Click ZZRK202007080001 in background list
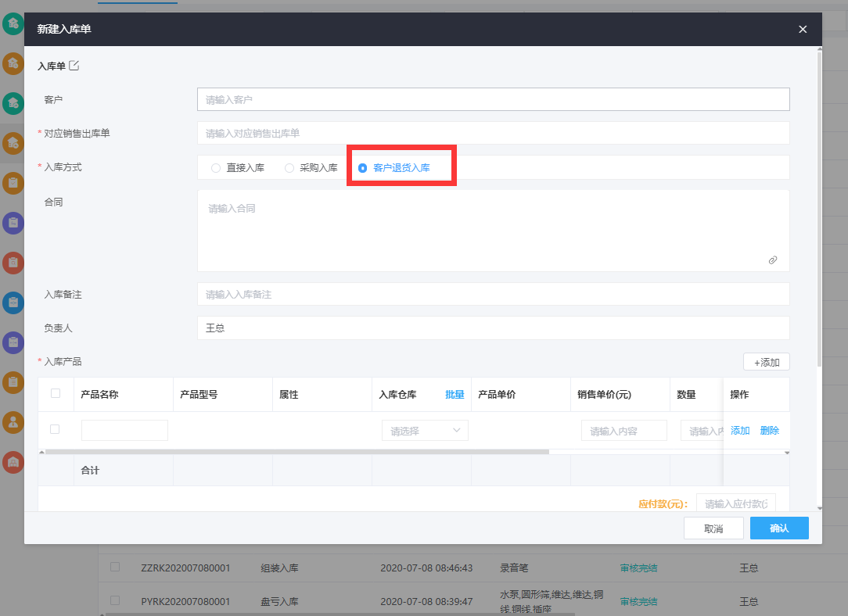This screenshot has width=848, height=616. [185, 568]
